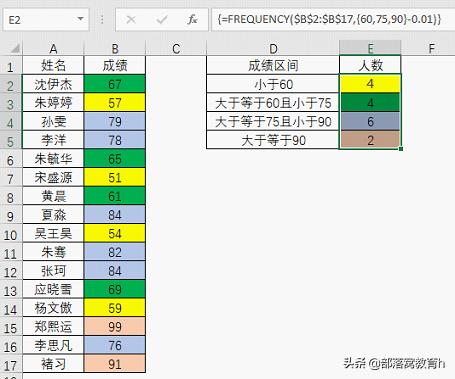Click the score cell 99
Viewport: 455px width, 379px height.
point(115,327)
